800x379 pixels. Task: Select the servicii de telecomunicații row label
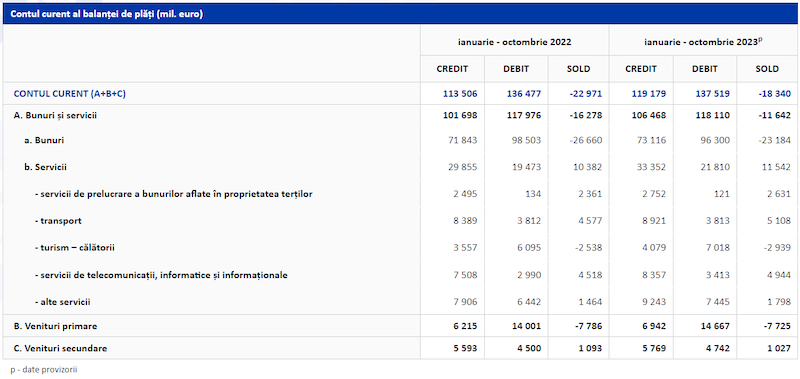(161, 275)
